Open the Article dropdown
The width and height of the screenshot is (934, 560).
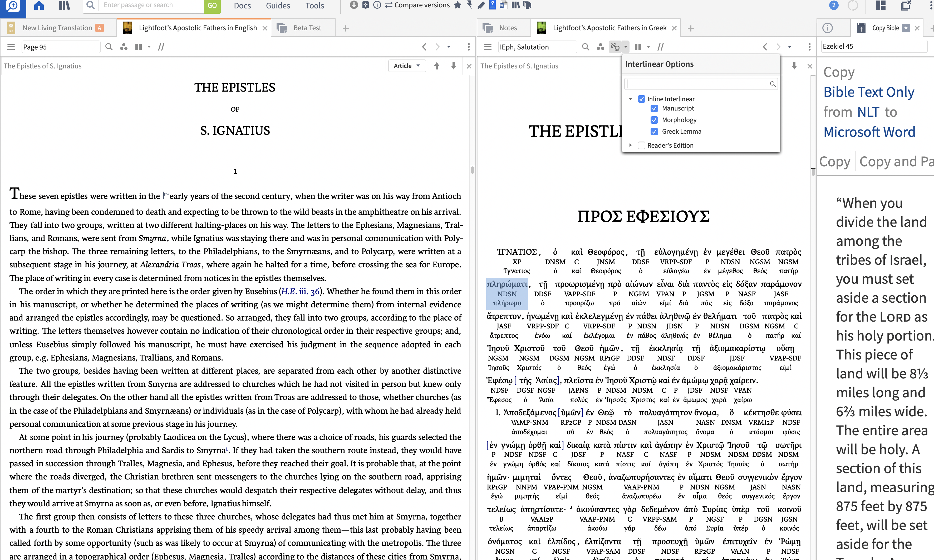[x=407, y=66]
